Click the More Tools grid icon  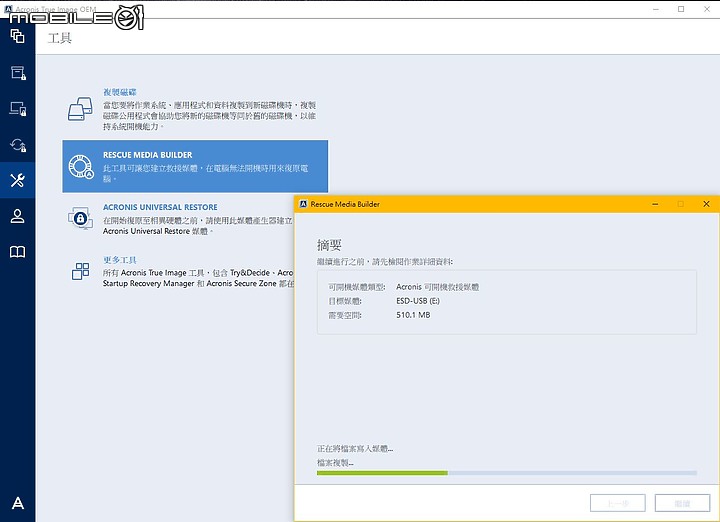(x=80, y=271)
